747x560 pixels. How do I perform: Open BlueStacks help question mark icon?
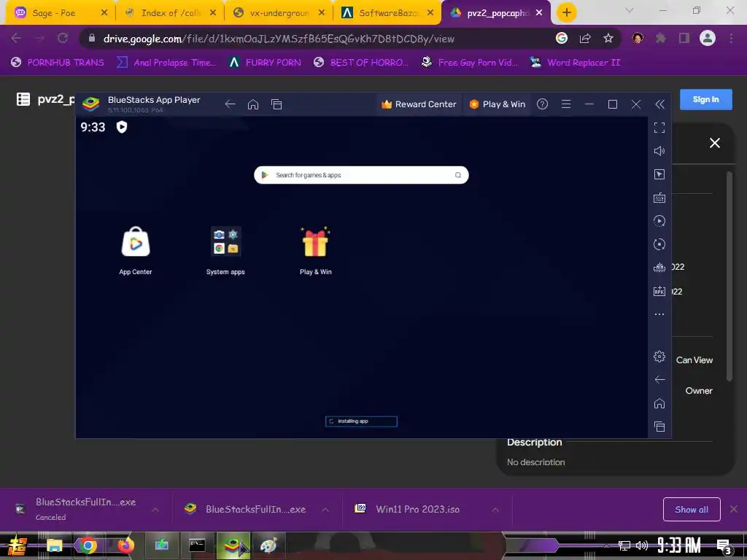click(x=542, y=104)
